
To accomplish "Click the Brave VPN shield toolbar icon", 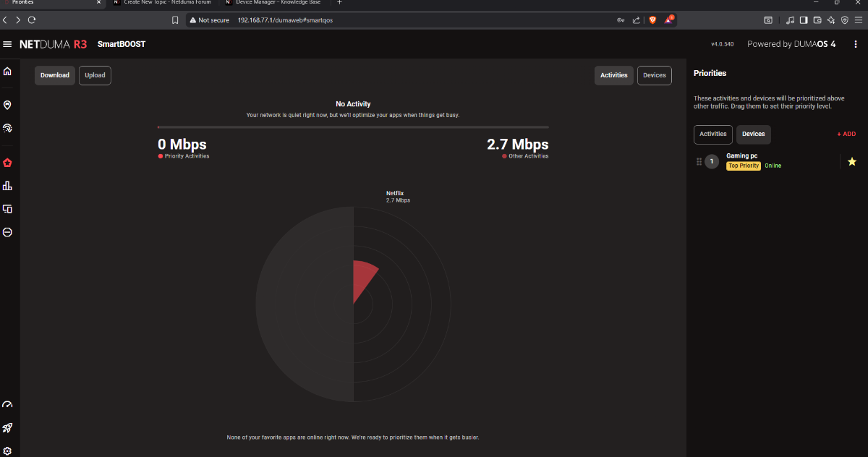I will (844, 20).
